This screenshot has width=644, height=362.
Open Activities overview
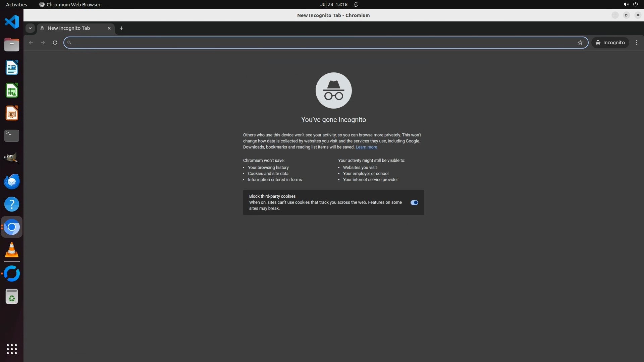(16, 4)
